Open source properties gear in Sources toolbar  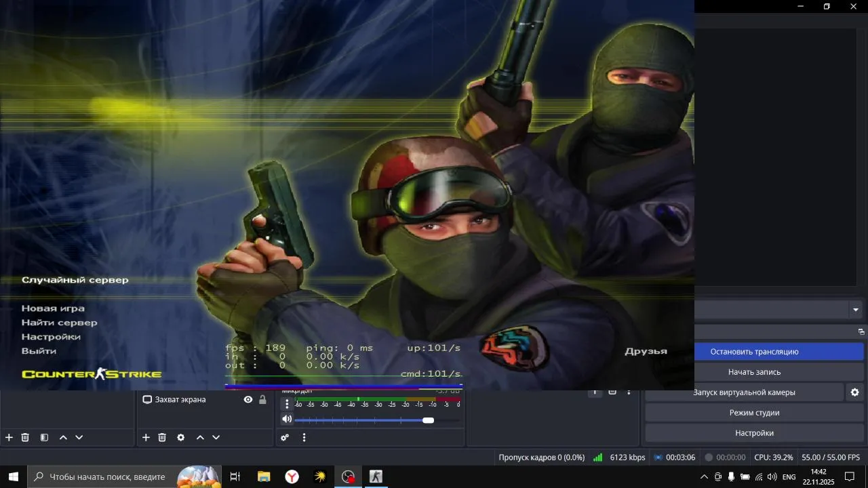click(180, 438)
